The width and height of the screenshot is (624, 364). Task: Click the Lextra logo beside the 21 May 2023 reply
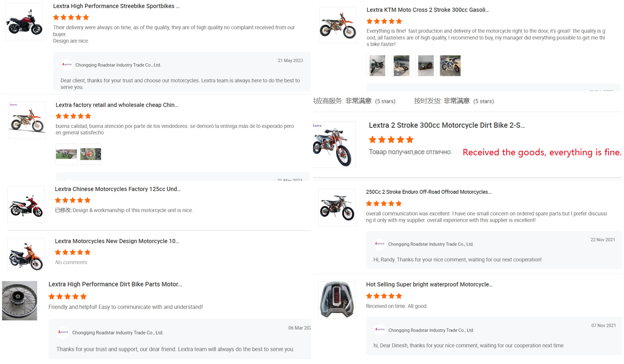click(x=67, y=65)
